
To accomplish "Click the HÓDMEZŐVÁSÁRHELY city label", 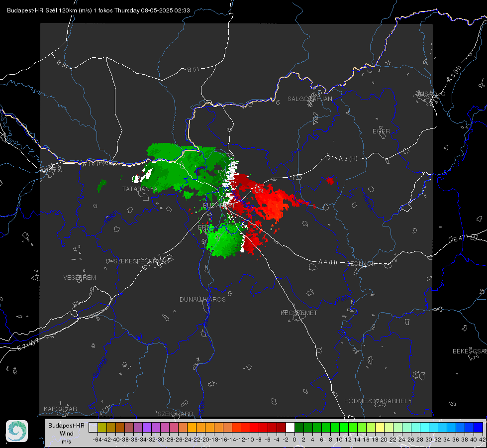I will pyautogui.click(x=378, y=401).
